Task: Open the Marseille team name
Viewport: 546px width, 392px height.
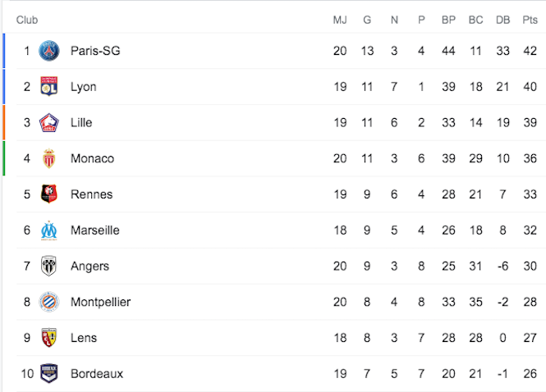Action: [94, 230]
